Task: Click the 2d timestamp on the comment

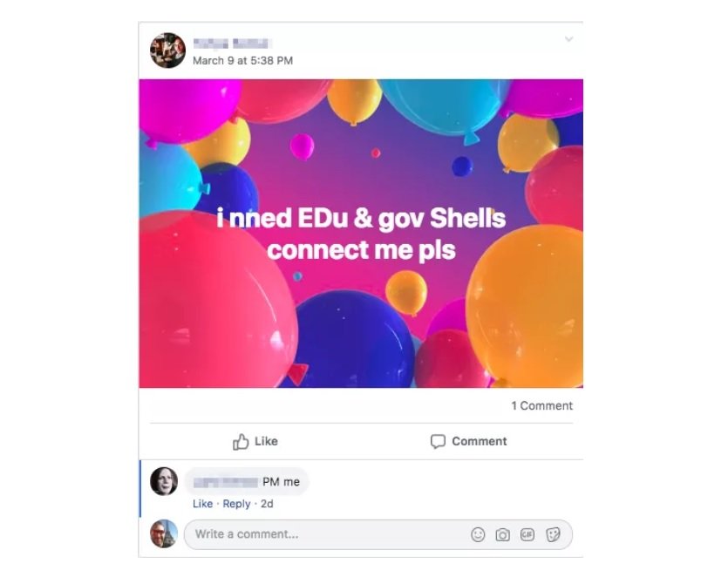Action: pyautogui.click(x=267, y=504)
